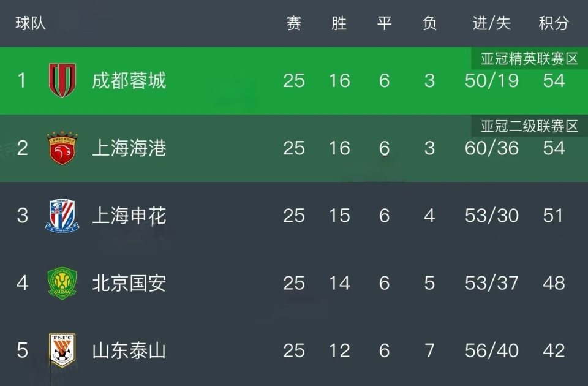The image size is (588, 386).
Task: Click the 胜 column header
Action: point(339,23)
